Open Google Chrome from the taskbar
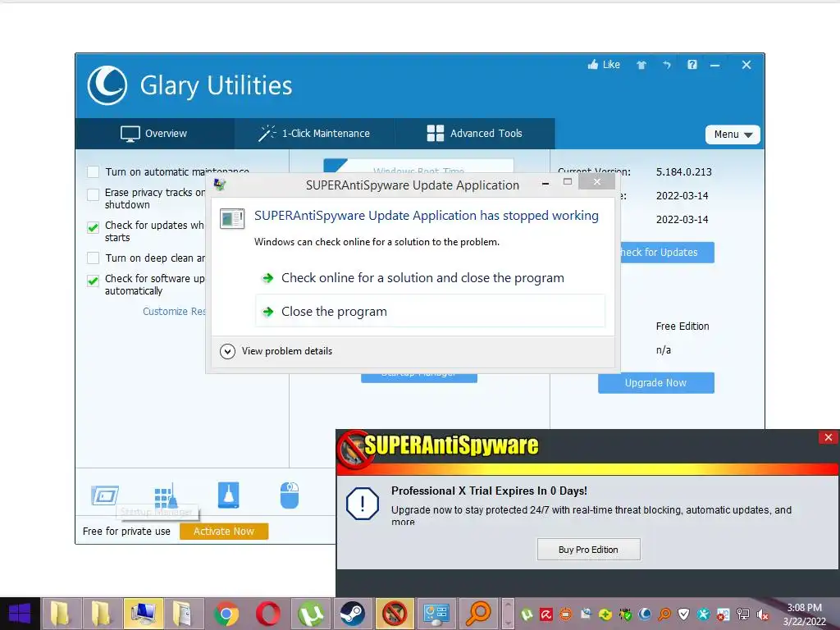840x630 pixels. coord(226,614)
